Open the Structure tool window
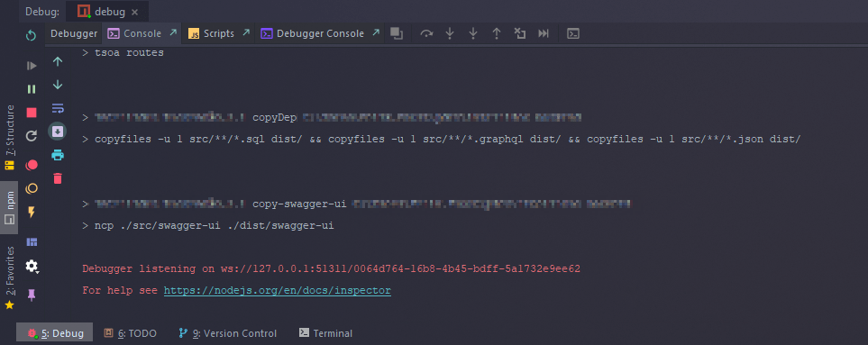 pos(9,137)
